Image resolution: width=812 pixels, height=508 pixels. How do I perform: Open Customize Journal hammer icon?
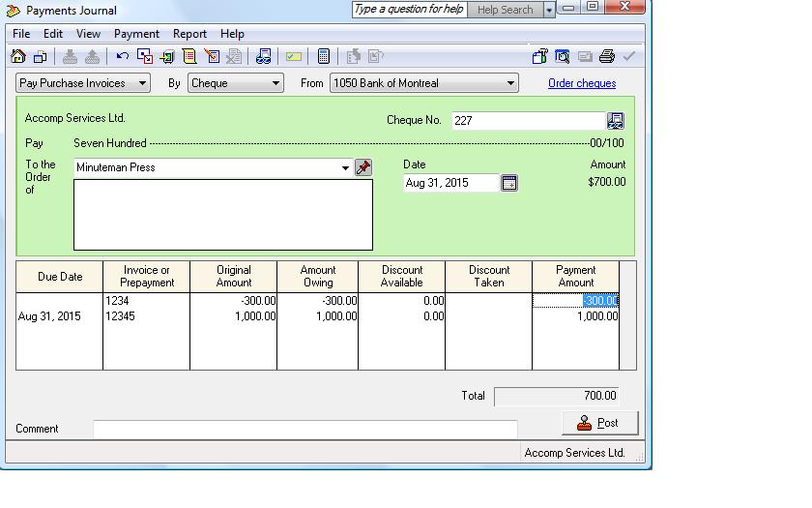(x=540, y=56)
